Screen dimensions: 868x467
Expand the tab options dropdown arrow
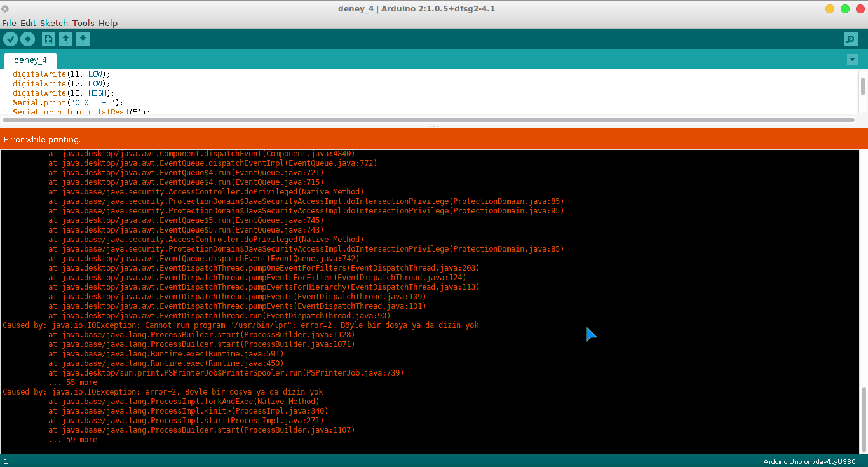pyautogui.click(x=852, y=59)
